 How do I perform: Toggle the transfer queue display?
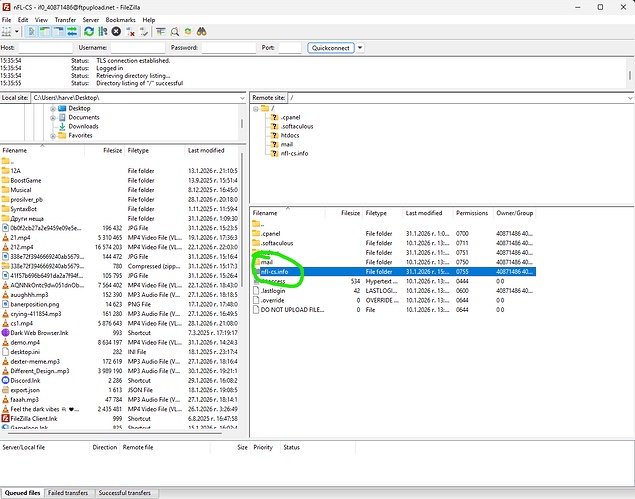72,32
